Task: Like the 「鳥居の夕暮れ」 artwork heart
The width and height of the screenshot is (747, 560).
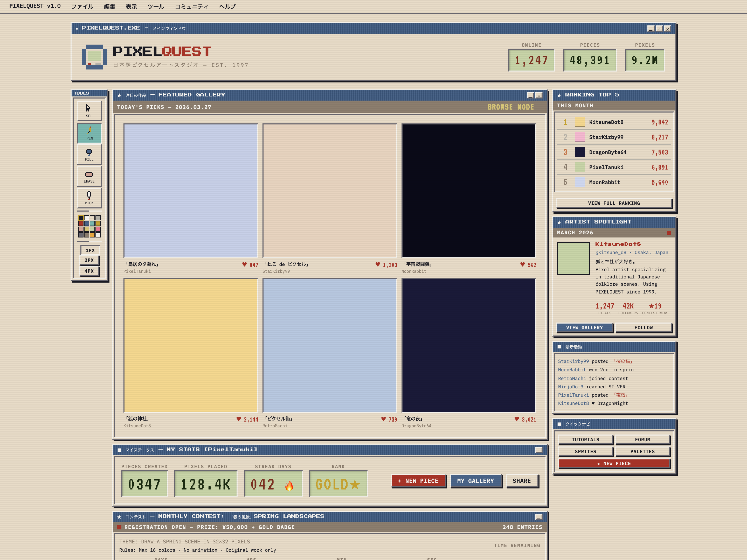Action: click(x=245, y=264)
